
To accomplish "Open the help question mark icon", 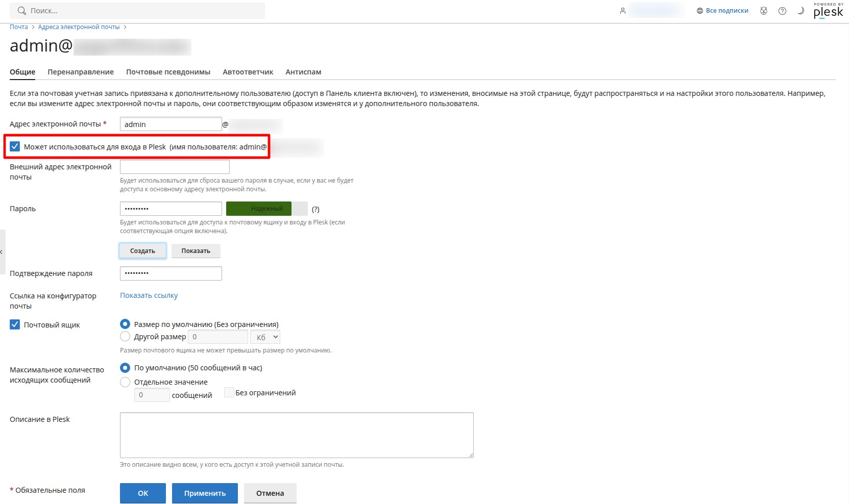I will 782,11.
